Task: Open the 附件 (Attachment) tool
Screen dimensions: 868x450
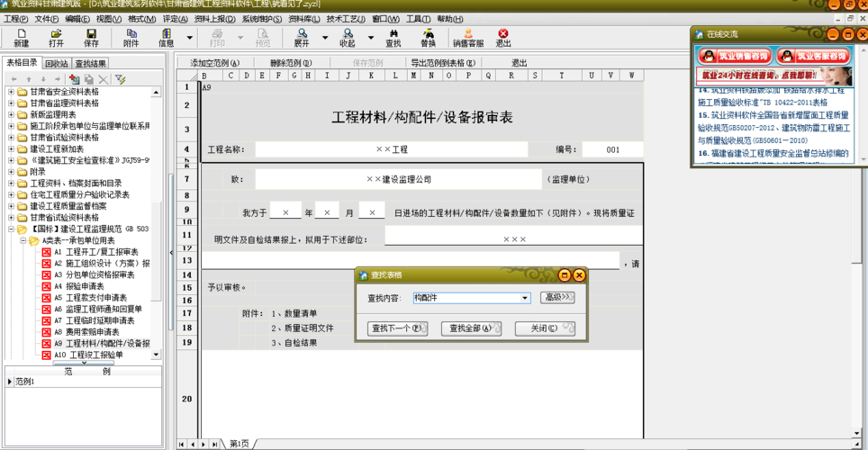Action: pos(131,38)
